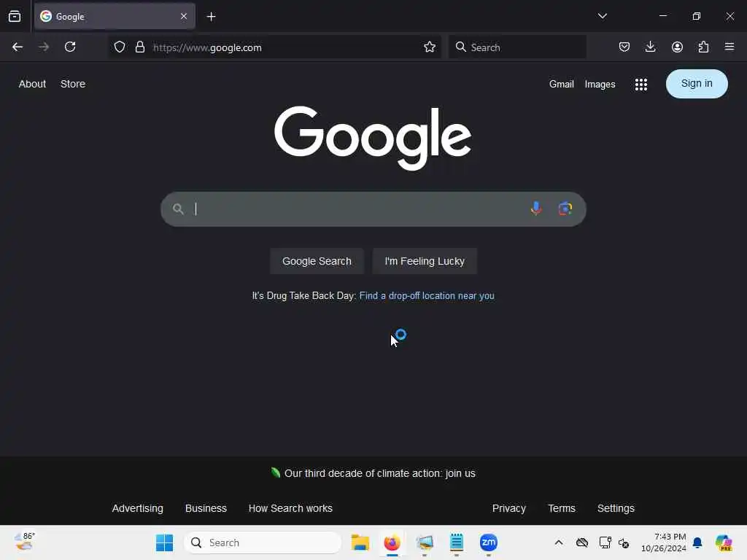Open the tracking protection shield icon
747x560 pixels.
point(120,47)
